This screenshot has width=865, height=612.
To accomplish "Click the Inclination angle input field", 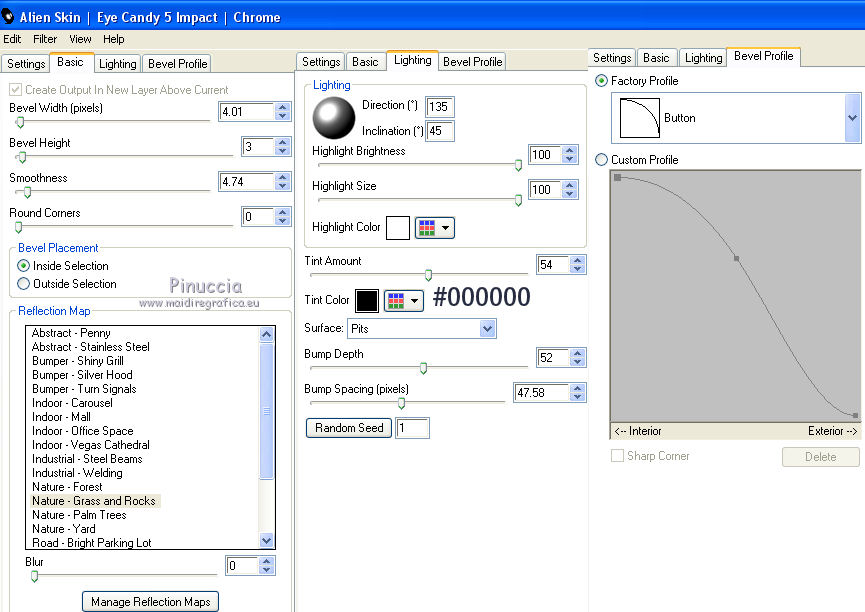I will 440,131.
